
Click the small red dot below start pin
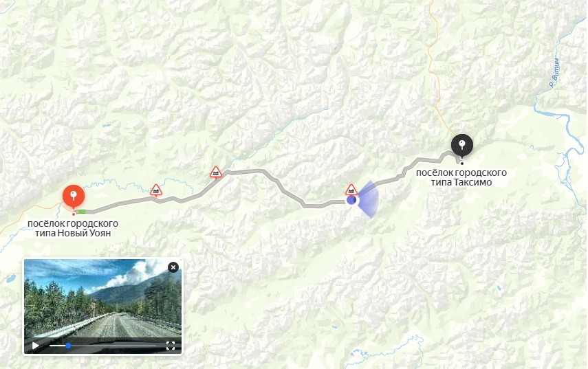(74, 214)
